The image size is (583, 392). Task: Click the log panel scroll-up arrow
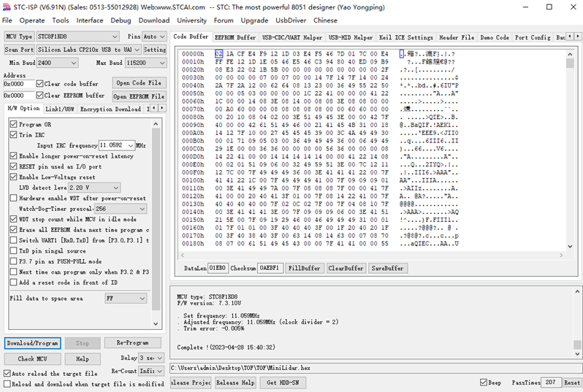(x=577, y=292)
